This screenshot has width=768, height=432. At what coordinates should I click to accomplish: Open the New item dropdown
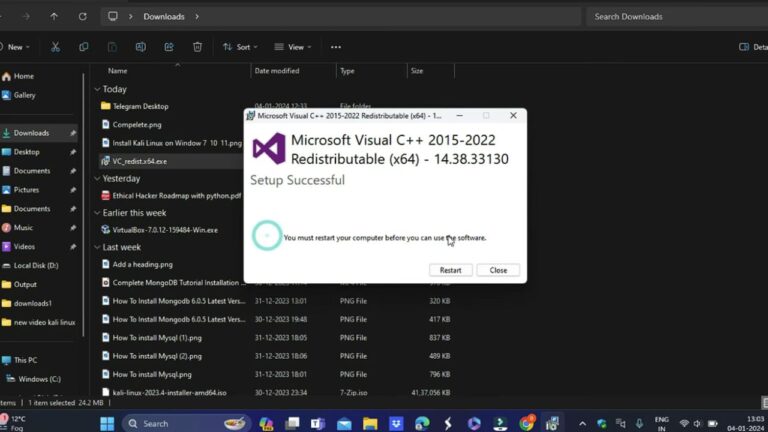pyautogui.click(x=15, y=47)
